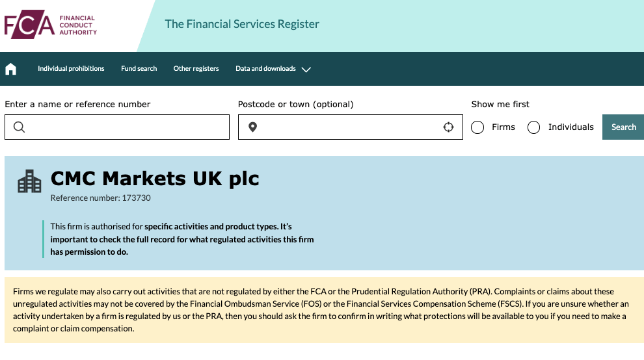Focus the postcode or town field

[x=351, y=127]
